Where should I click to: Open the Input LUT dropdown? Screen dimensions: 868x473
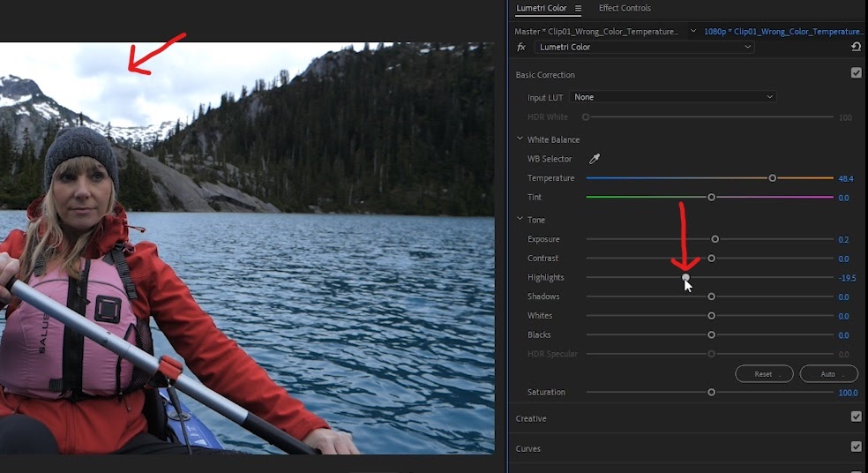pos(672,97)
